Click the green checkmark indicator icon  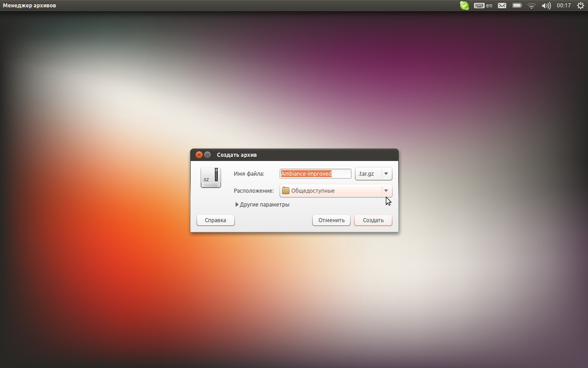464,6
